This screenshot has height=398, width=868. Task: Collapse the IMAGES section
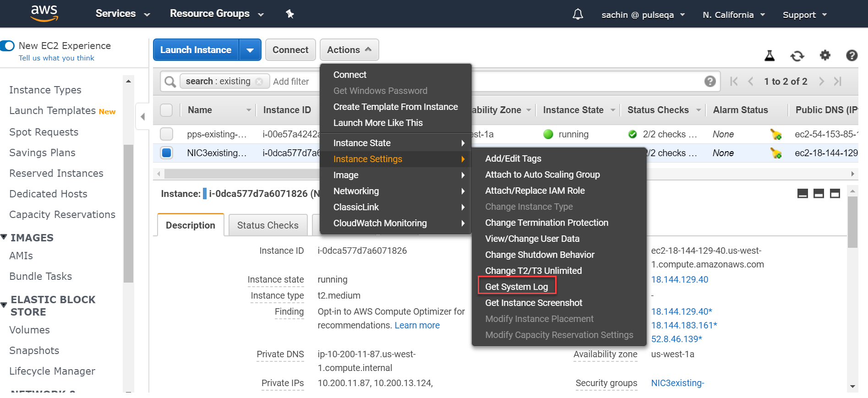tap(4, 237)
